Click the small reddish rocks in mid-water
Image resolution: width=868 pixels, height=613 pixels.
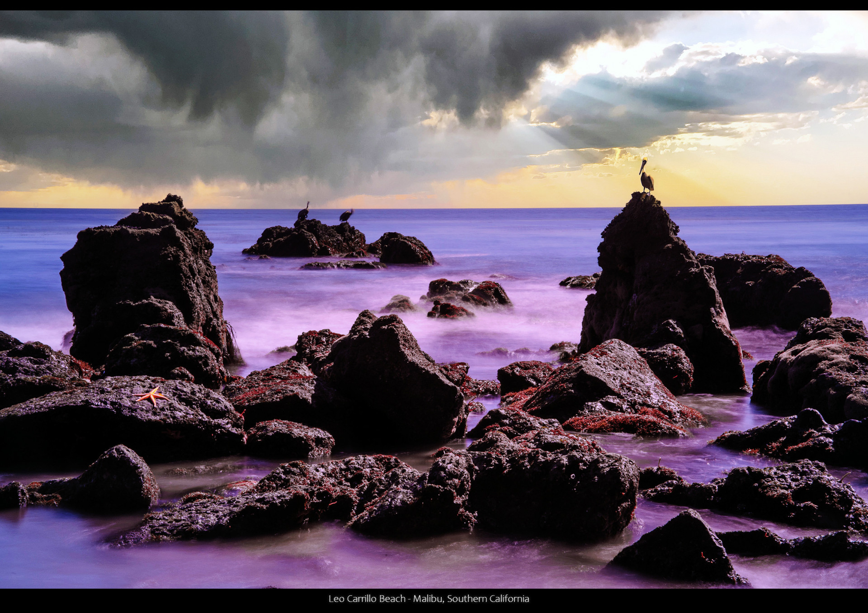coord(466,296)
